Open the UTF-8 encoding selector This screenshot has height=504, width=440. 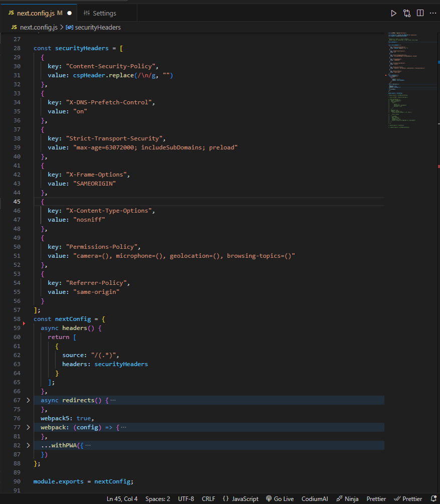tap(185, 498)
